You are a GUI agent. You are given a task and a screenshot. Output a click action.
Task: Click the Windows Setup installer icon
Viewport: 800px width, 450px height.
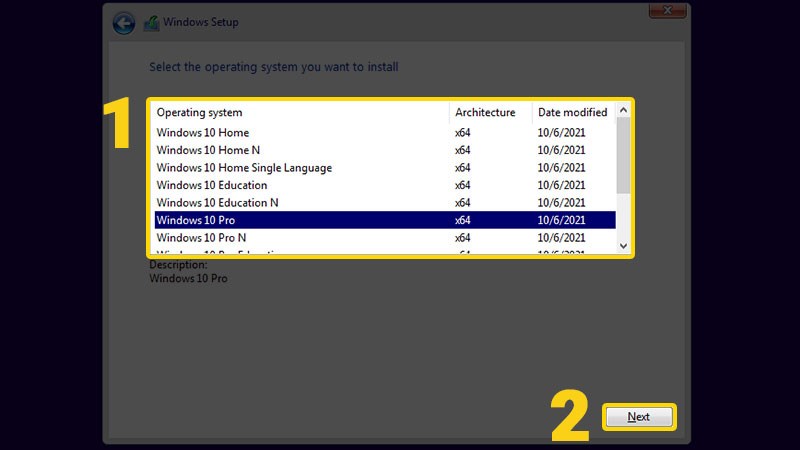(152, 23)
